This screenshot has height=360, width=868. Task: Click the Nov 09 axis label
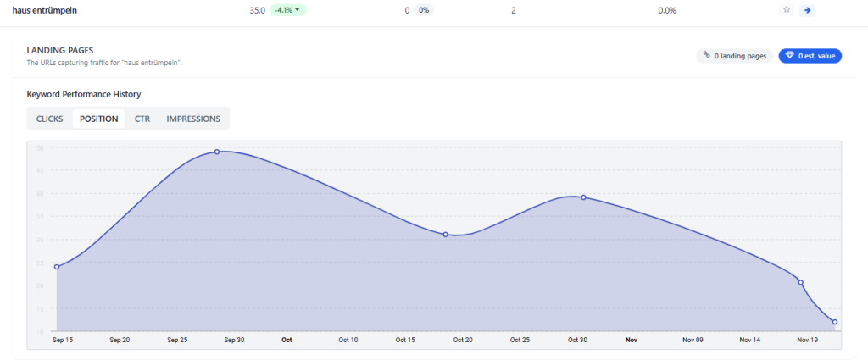point(693,340)
